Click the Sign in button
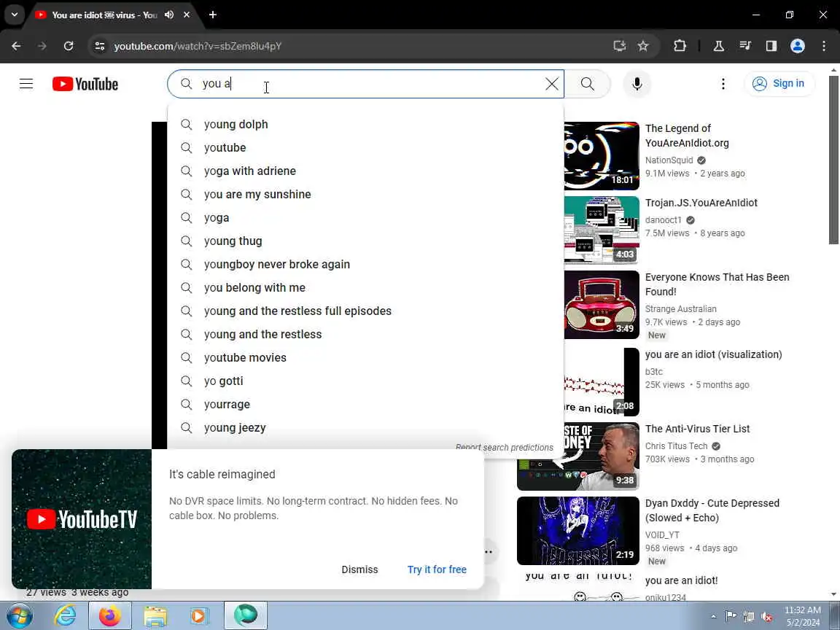The width and height of the screenshot is (840, 630). pos(779,84)
